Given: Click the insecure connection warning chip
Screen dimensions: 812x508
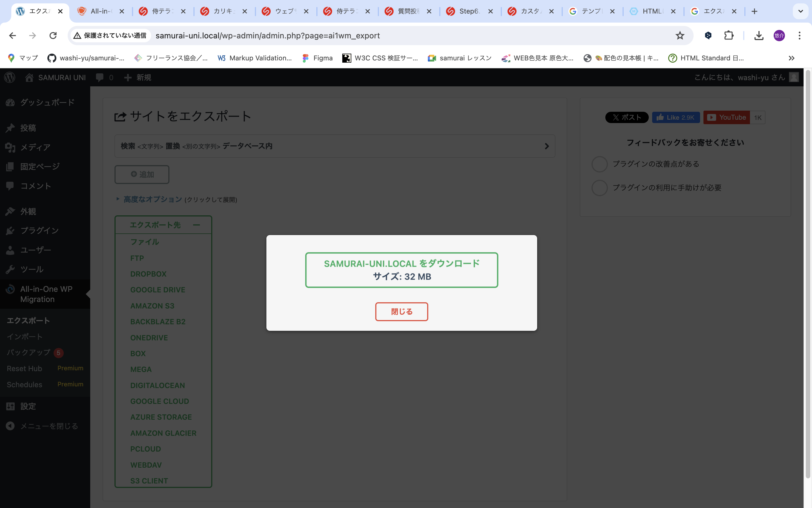Looking at the screenshot, I should (x=111, y=36).
